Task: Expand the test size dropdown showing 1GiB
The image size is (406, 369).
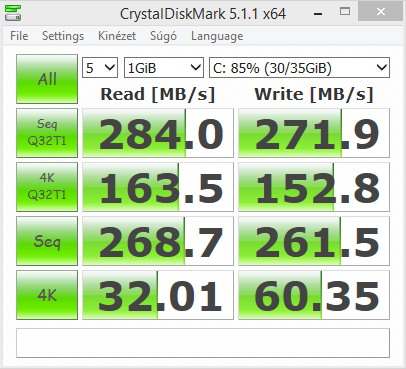Action: (164, 68)
